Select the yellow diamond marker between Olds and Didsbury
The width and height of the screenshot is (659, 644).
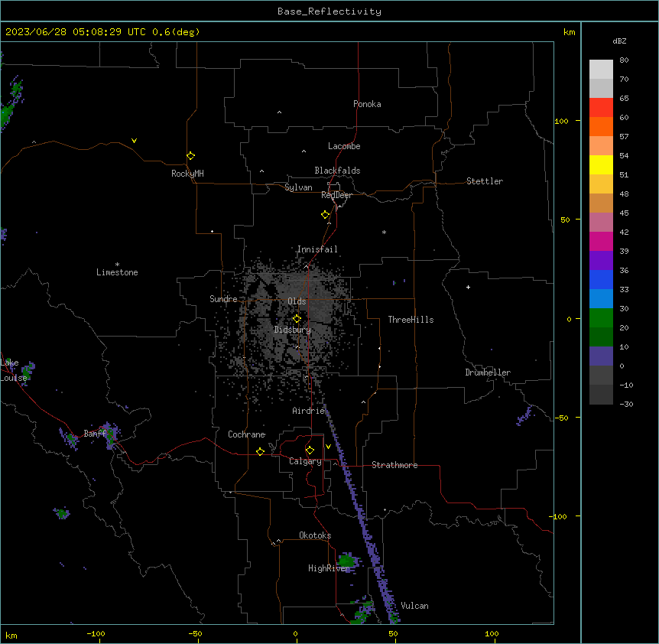pyautogui.click(x=297, y=319)
